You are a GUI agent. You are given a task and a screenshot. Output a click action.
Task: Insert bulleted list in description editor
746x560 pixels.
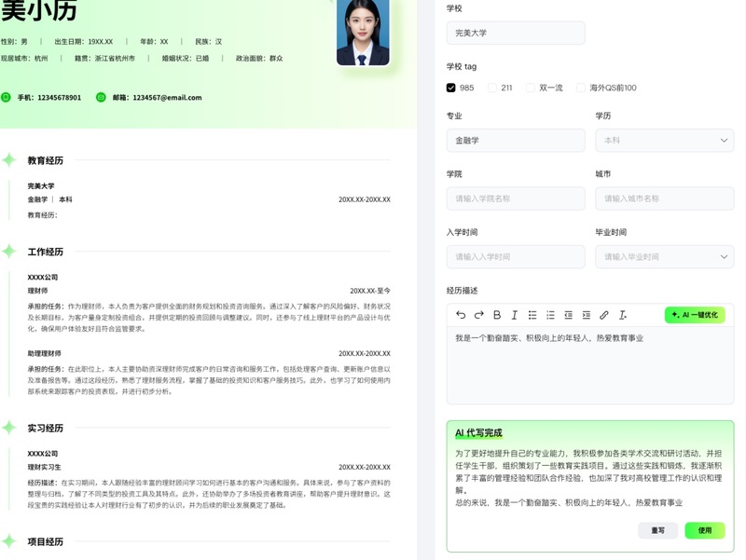click(532, 315)
